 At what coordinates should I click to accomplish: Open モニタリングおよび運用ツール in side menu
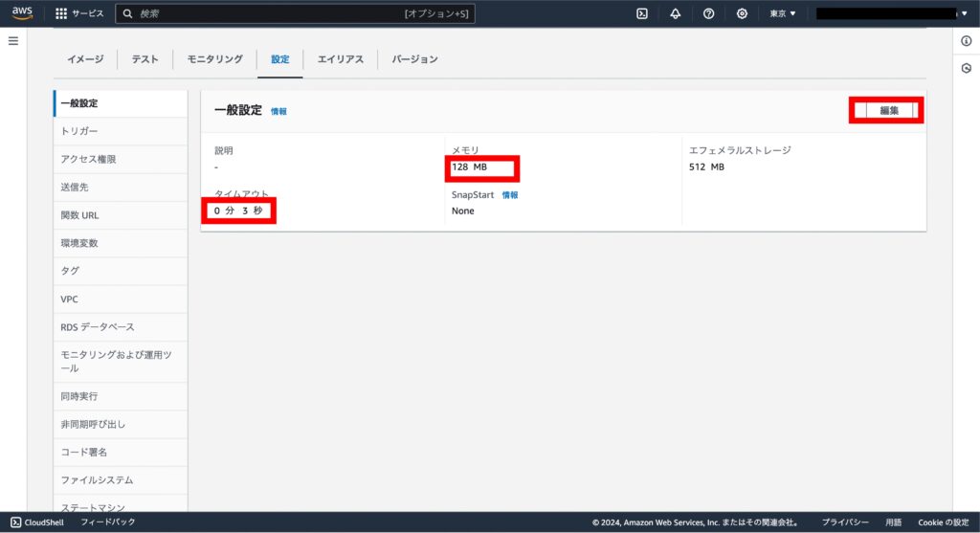coord(121,361)
